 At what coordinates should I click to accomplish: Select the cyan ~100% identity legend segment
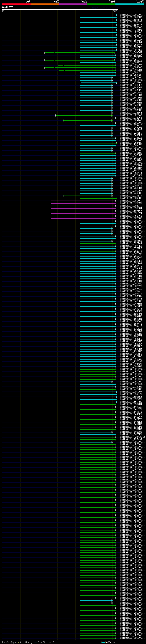point(130,4)
